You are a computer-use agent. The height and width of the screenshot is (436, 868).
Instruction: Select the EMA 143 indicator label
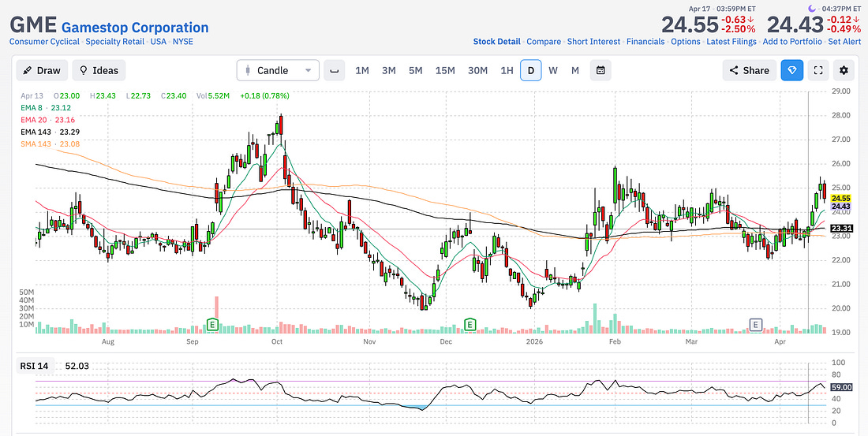(50, 132)
